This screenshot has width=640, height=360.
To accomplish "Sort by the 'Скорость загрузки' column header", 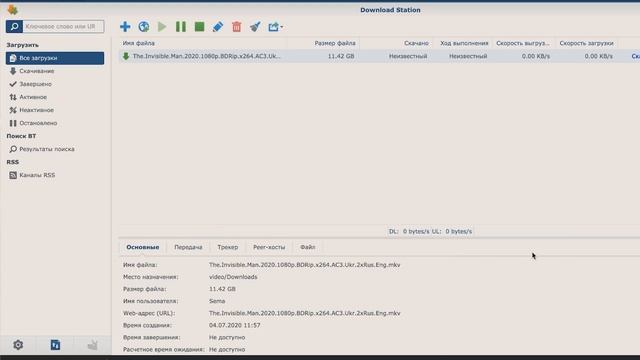I will click(x=587, y=43).
